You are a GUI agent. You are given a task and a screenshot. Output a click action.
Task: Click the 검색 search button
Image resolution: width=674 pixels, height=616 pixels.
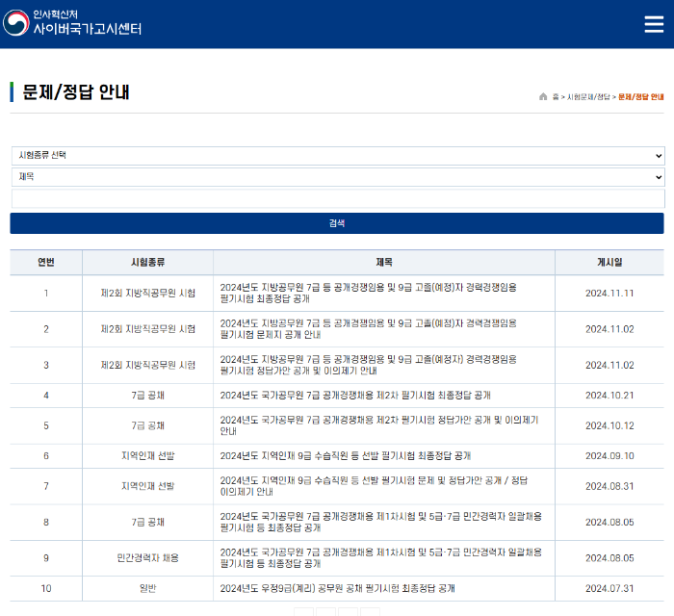[x=337, y=223]
